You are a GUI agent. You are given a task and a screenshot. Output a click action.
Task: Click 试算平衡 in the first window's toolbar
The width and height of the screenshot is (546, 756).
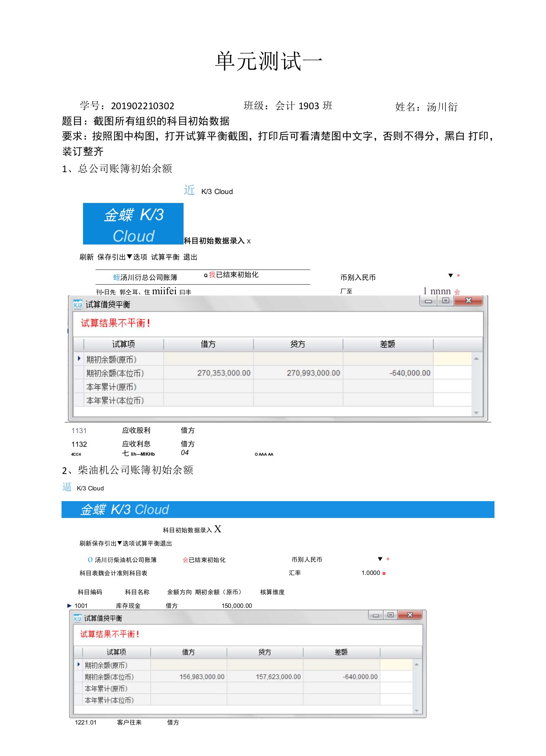coord(165,257)
